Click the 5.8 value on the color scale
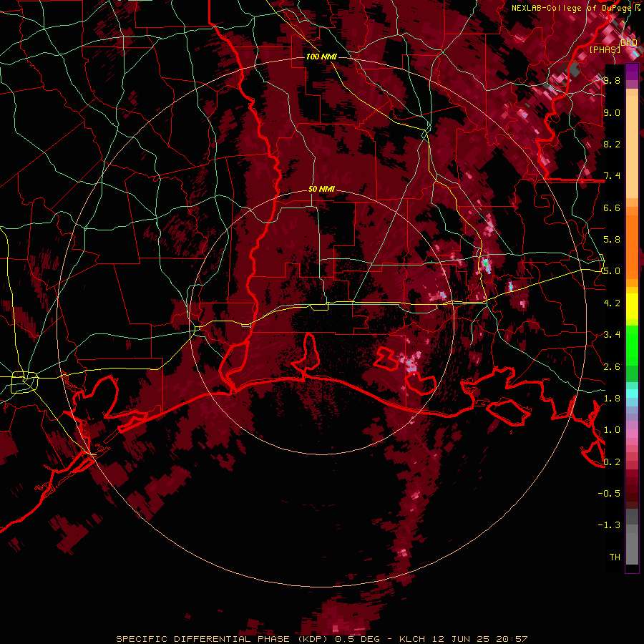Viewport: 644px width, 644px height. pyautogui.click(x=612, y=240)
